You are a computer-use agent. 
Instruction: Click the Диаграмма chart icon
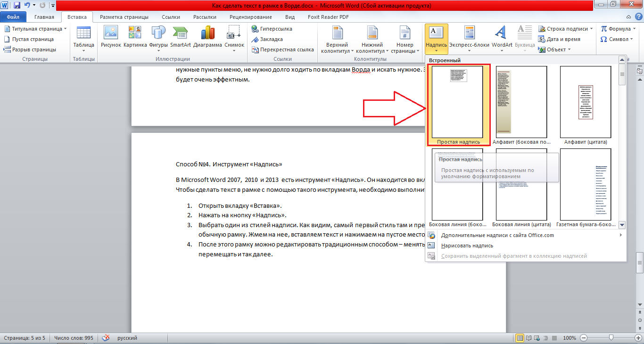(x=207, y=37)
